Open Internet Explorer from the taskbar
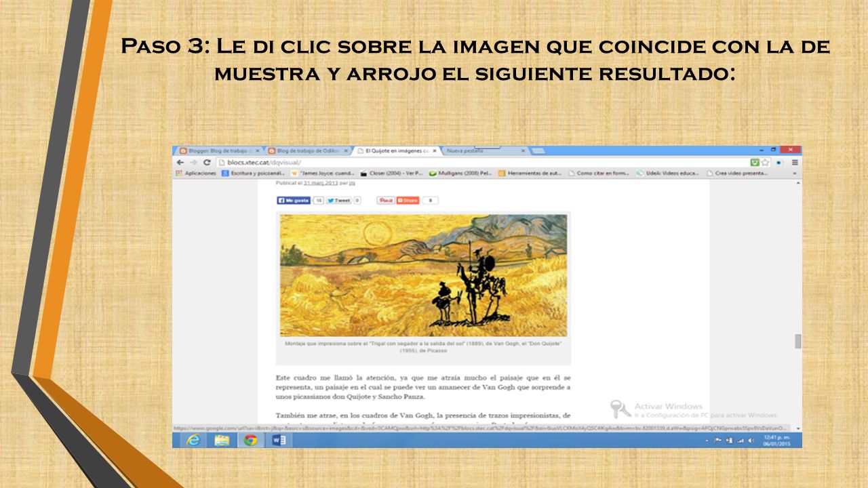 pyautogui.click(x=193, y=441)
